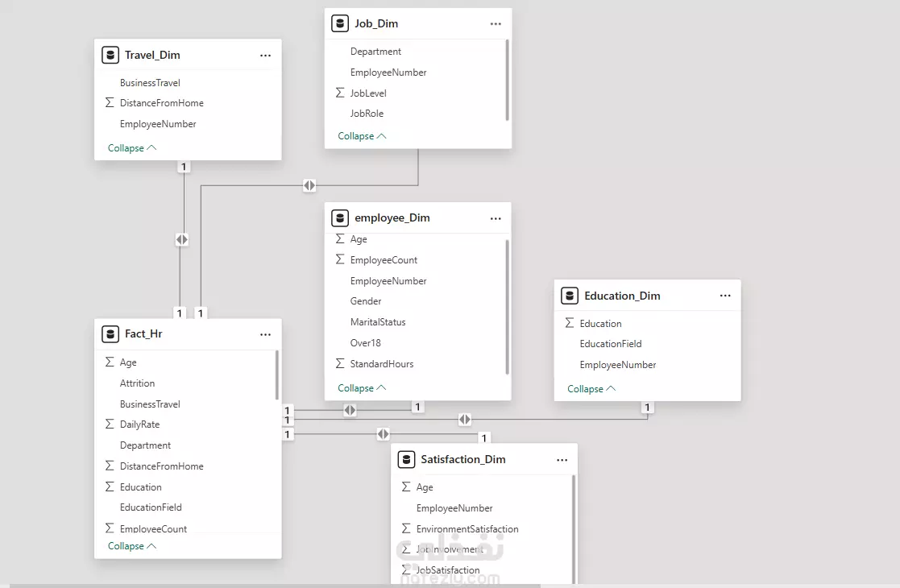900x588 pixels.
Task: Collapse the Fact_Hr table
Action: pos(132,546)
